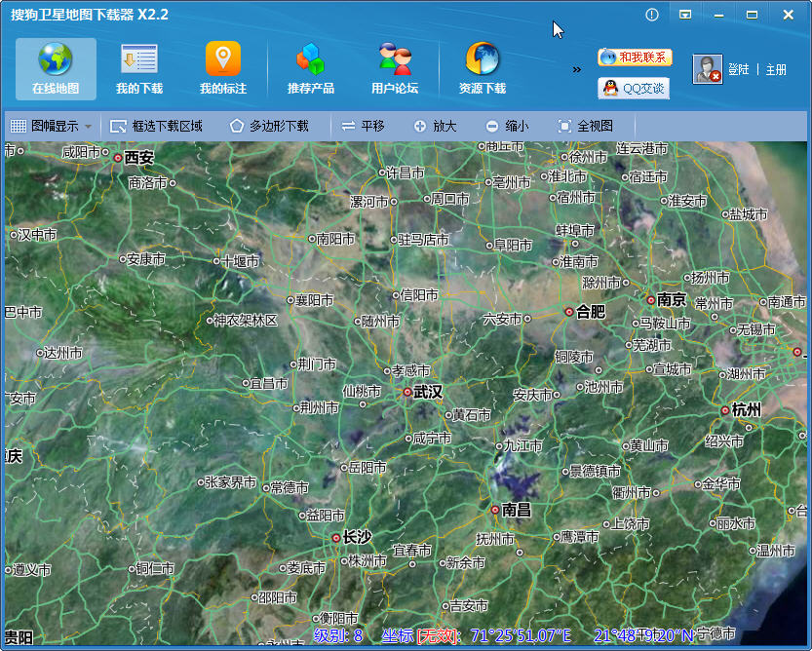The height and width of the screenshot is (651, 812).
Task: Click 缩小 to zoom out
Action: pos(507,126)
